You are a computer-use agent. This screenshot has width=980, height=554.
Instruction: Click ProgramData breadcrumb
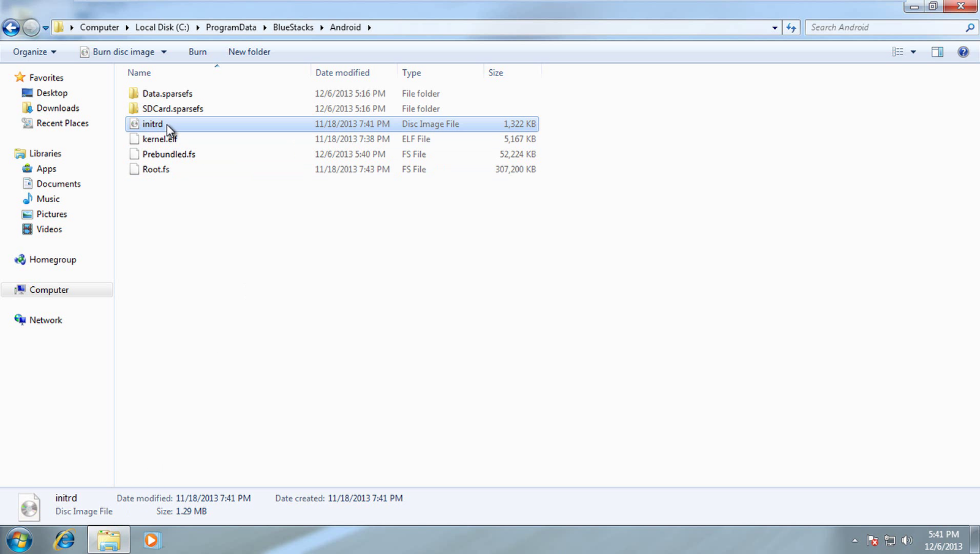231,28
